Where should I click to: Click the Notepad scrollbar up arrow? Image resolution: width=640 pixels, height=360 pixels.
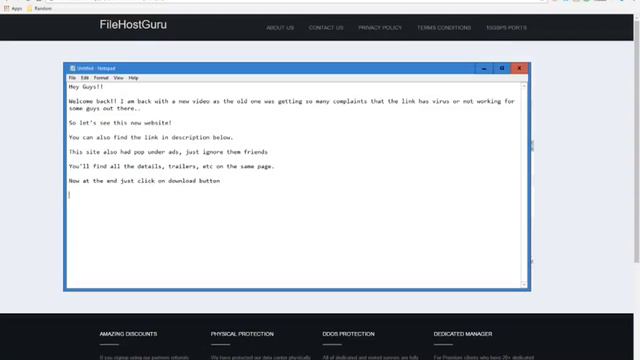[x=524, y=86]
